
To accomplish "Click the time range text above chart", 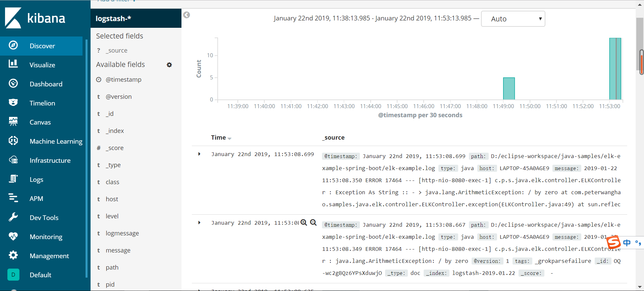I will (x=372, y=18).
